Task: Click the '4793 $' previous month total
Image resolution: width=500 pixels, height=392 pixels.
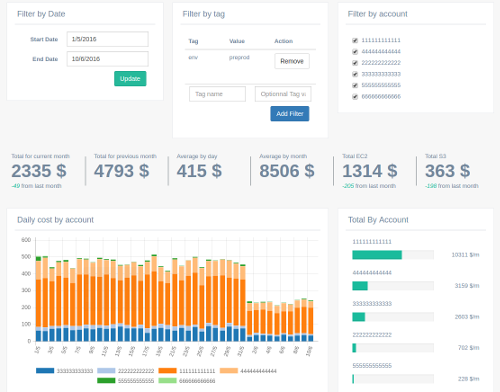Action: (x=122, y=171)
